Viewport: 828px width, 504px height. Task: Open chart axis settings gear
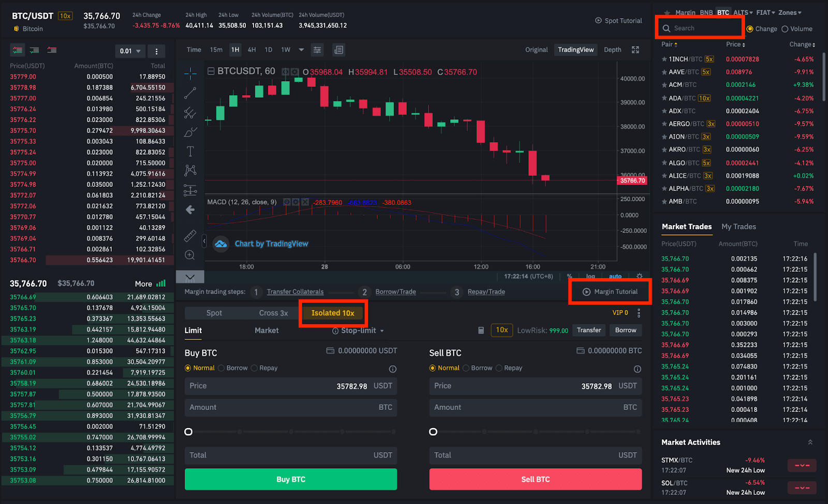pos(640,276)
